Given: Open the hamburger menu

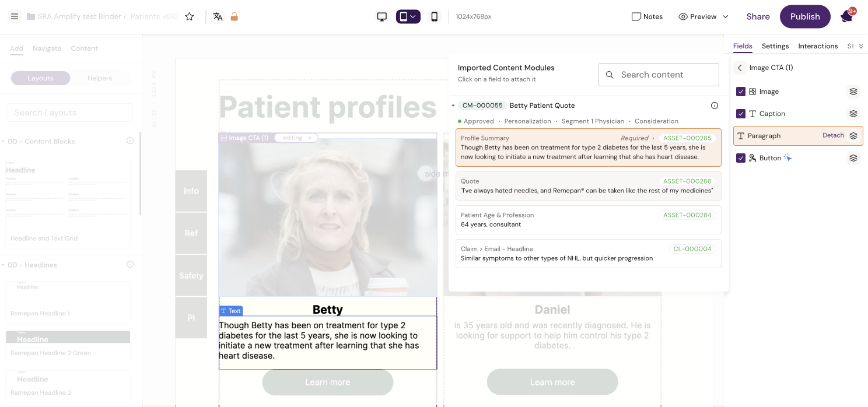Looking at the screenshot, I should coord(15,16).
